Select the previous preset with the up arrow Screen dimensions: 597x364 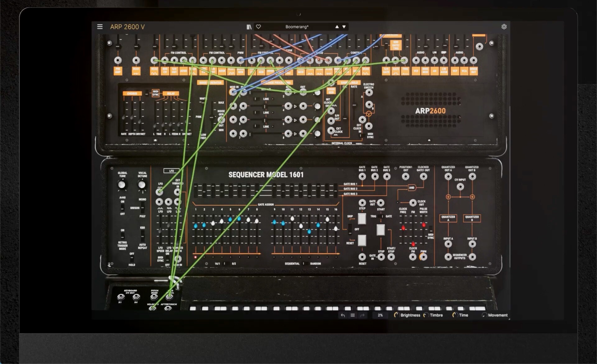click(x=337, y=27)
